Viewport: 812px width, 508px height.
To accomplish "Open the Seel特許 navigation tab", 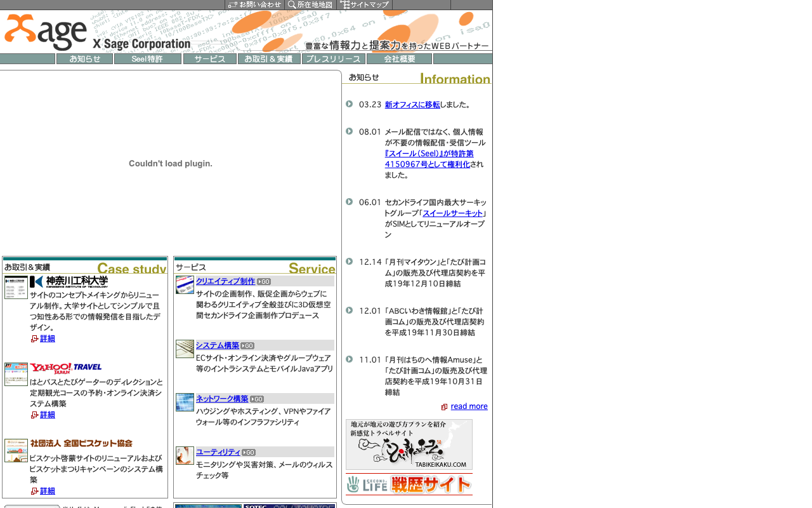I will [148, 59].
